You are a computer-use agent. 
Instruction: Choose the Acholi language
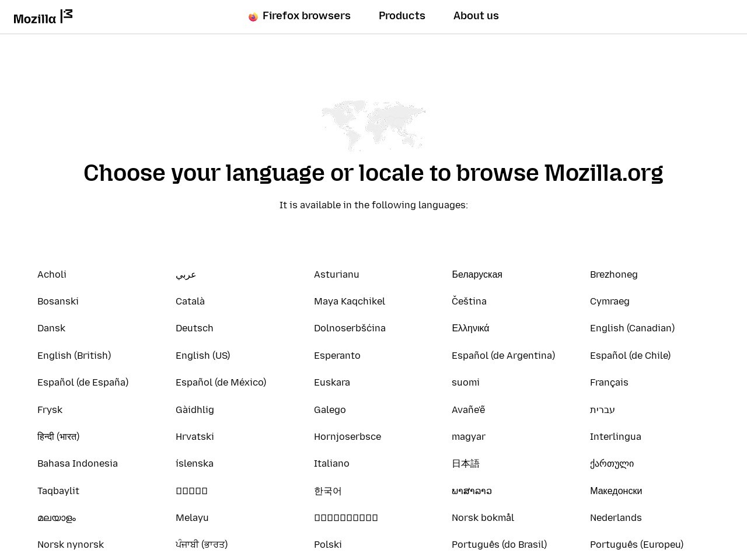[52, 274]
